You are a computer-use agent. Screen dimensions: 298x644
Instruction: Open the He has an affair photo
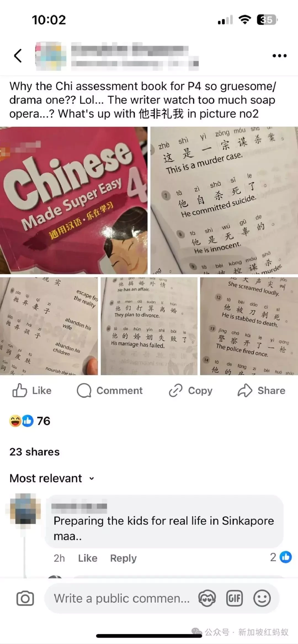(x=149, y=326)
